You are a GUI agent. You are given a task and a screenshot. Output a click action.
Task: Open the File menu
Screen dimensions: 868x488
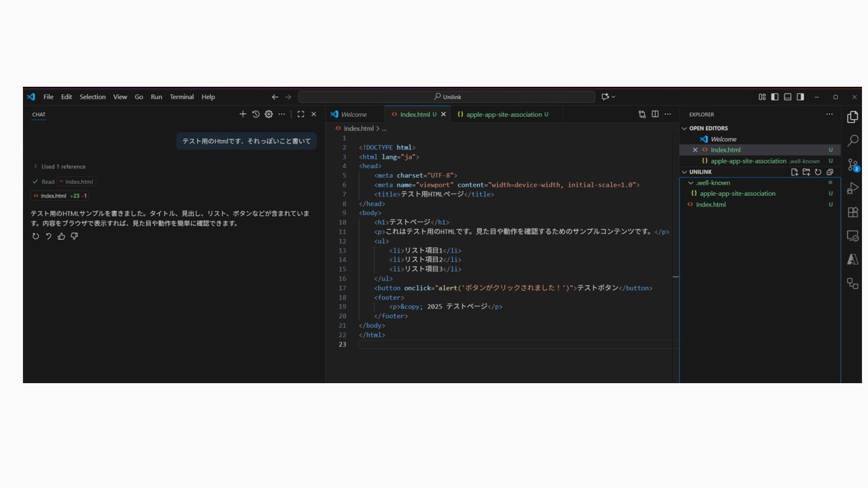[48, 96]
